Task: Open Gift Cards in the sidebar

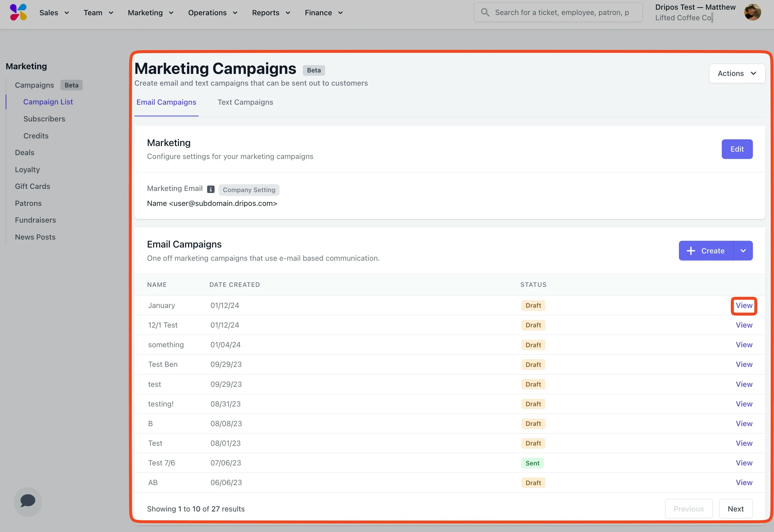Action: 32,186
